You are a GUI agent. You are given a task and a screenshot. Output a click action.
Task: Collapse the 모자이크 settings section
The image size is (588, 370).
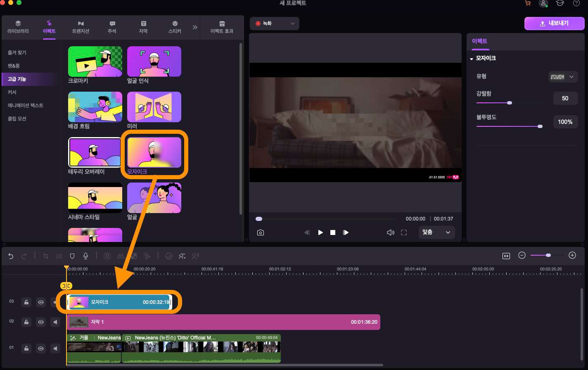coord(472,59)
